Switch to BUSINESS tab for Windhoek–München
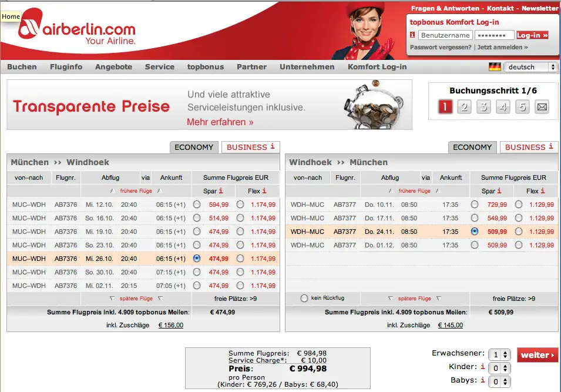 (x=529, y=147)
